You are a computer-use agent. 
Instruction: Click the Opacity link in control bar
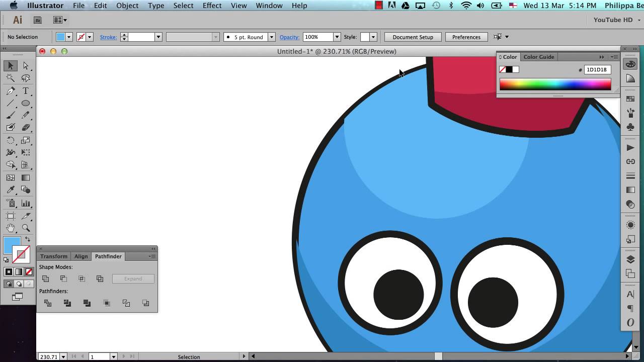click(289, 37)
